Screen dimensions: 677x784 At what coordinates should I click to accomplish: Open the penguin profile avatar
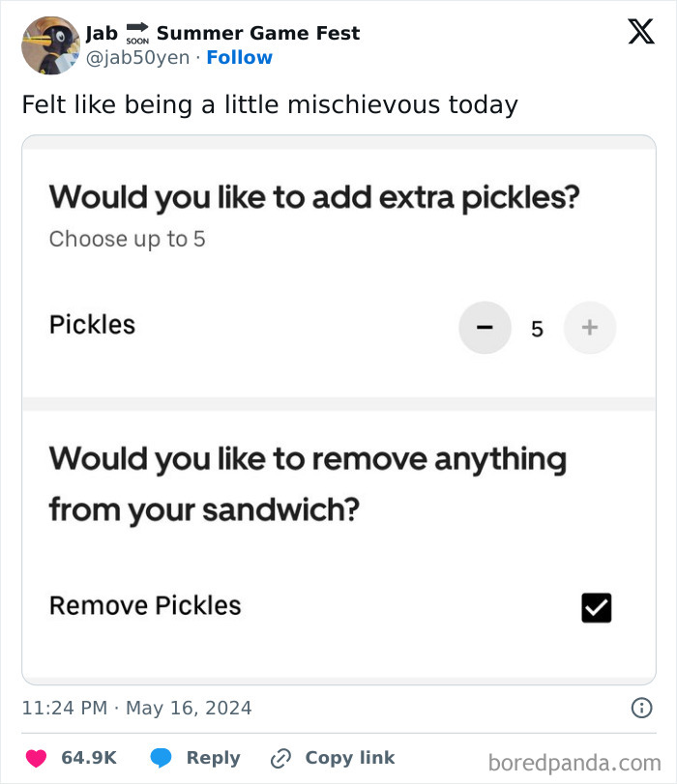(x=50, y=44)
